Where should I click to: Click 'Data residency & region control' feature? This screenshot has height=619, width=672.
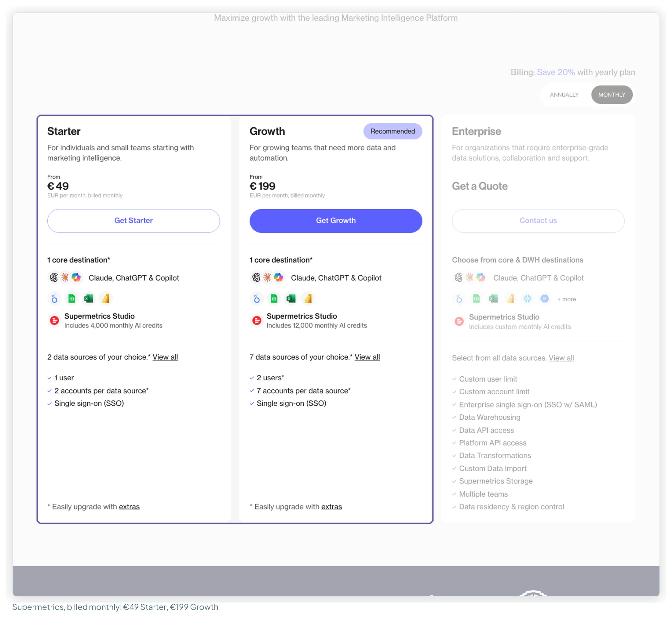click(508, 507)
